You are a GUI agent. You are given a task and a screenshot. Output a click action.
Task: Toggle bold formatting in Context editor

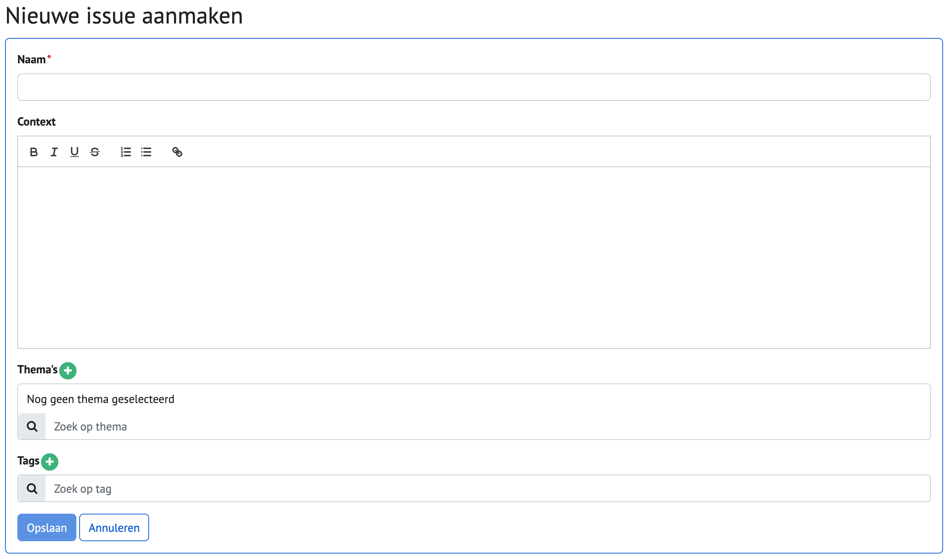(34, 152)
